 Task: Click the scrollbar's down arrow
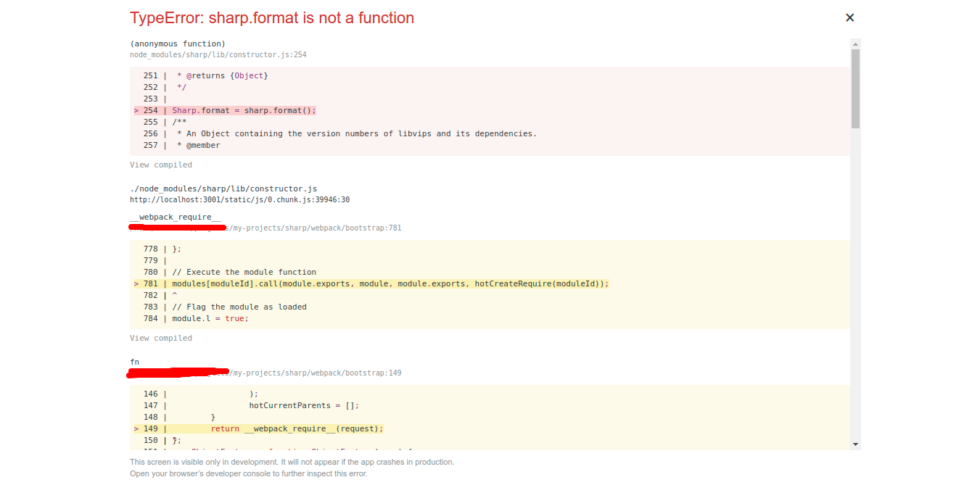[855, 443]
